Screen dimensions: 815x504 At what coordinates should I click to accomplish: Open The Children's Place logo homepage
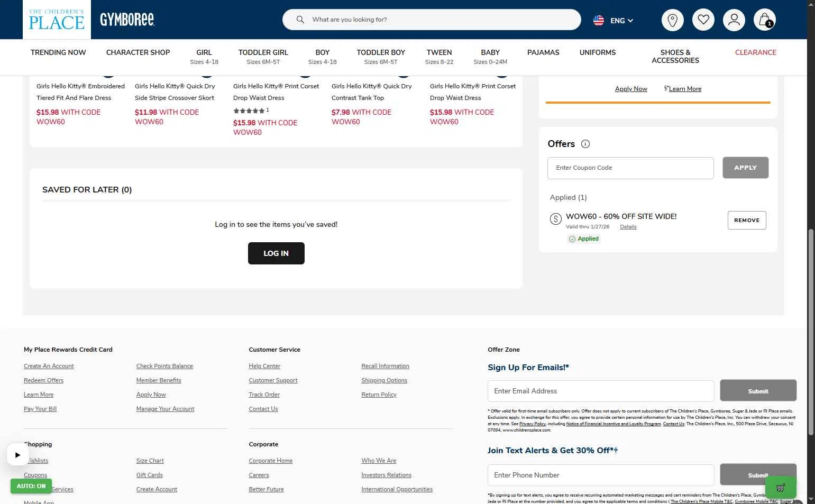coord(57,20)
